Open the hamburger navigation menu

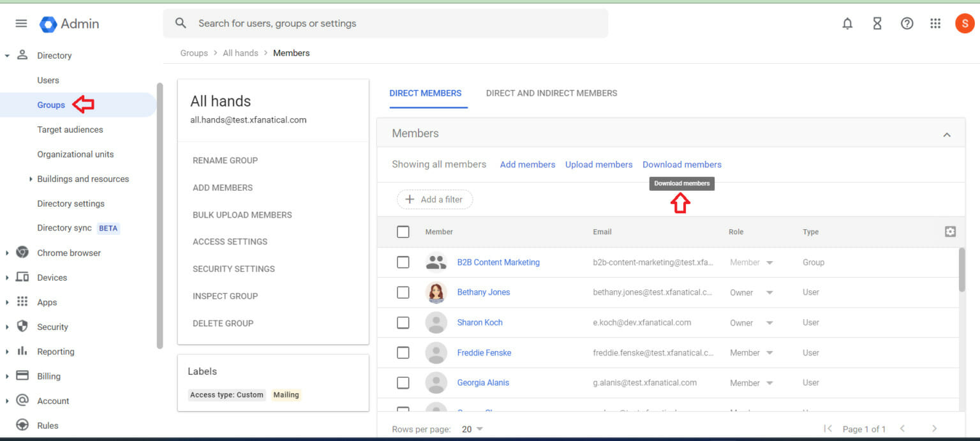(21, 23)
